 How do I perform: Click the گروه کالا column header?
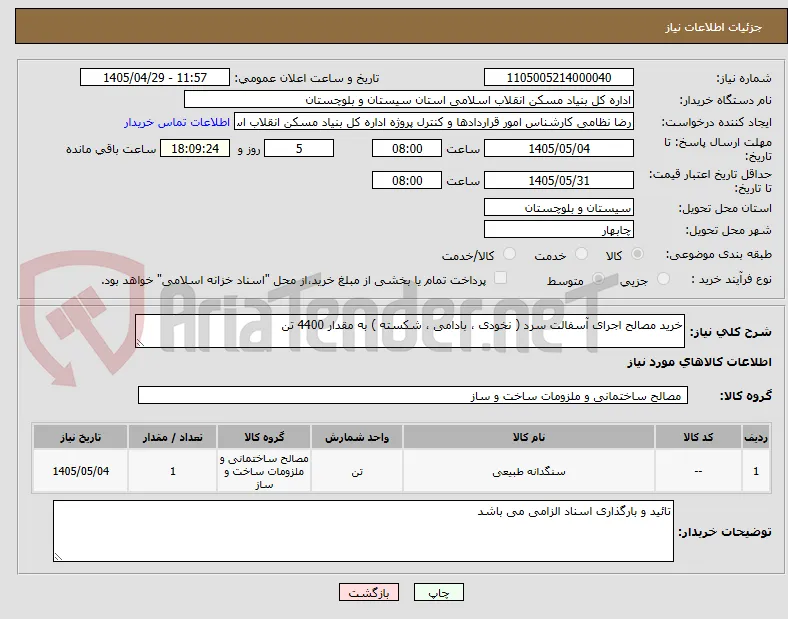coord(264,437)
